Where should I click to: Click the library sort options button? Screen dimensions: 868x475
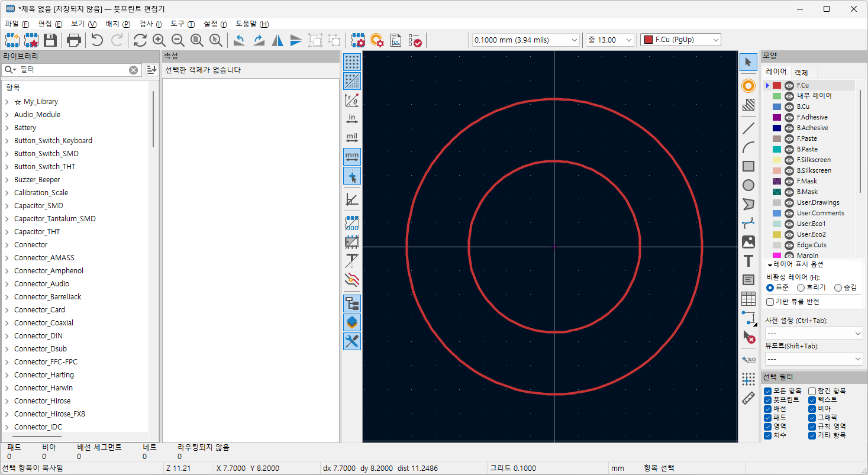coord(152,70)
